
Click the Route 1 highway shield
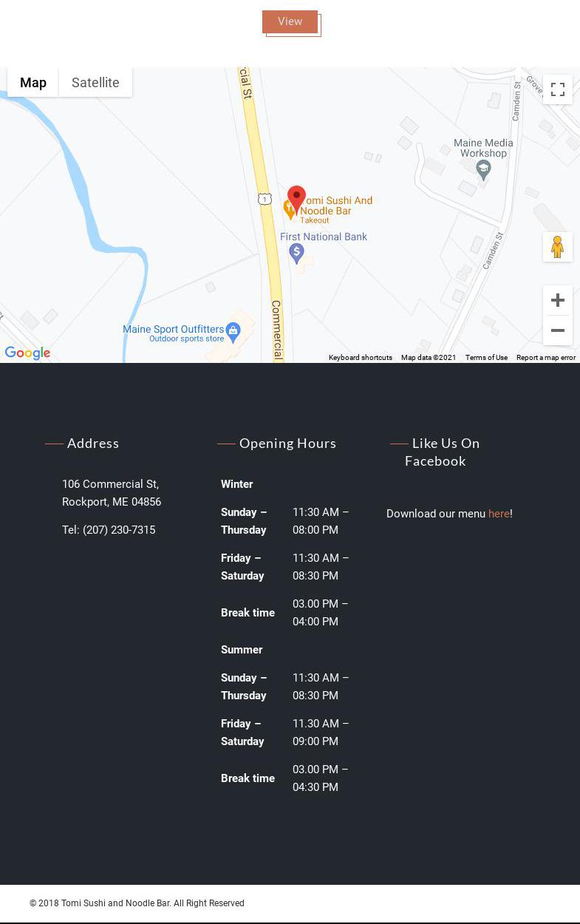[x=265, y=199]
